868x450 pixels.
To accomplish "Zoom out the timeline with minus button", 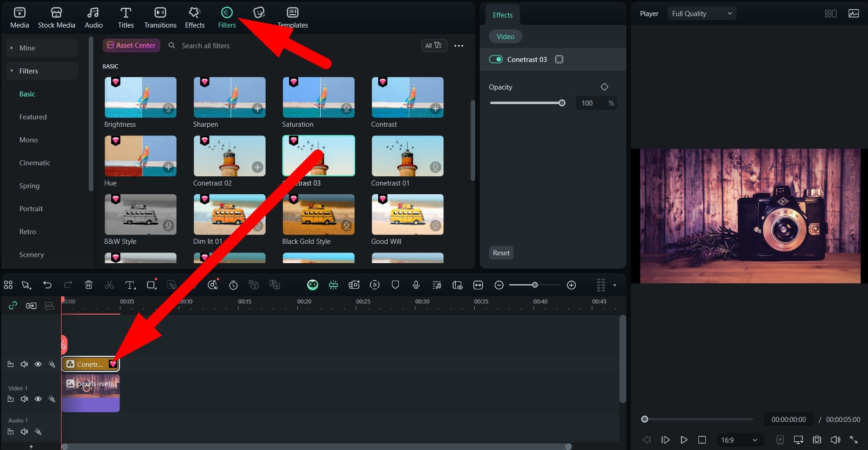I will click(499, 285).
